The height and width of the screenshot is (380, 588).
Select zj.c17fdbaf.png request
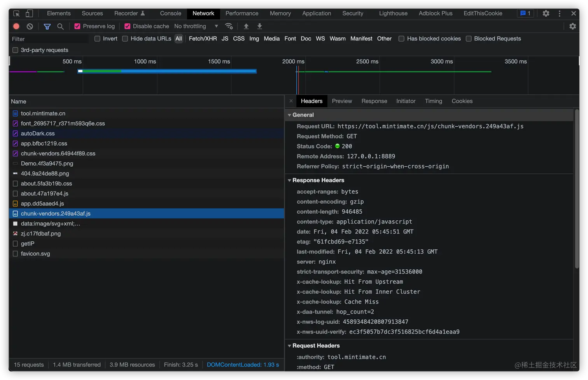tap(147, 234)
